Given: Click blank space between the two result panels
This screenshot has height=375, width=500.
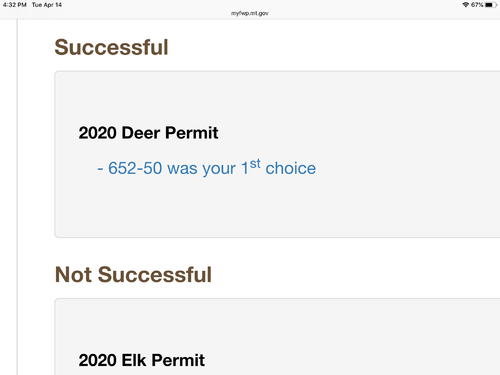Looking at the screenshot, I should tap(333, 250).
